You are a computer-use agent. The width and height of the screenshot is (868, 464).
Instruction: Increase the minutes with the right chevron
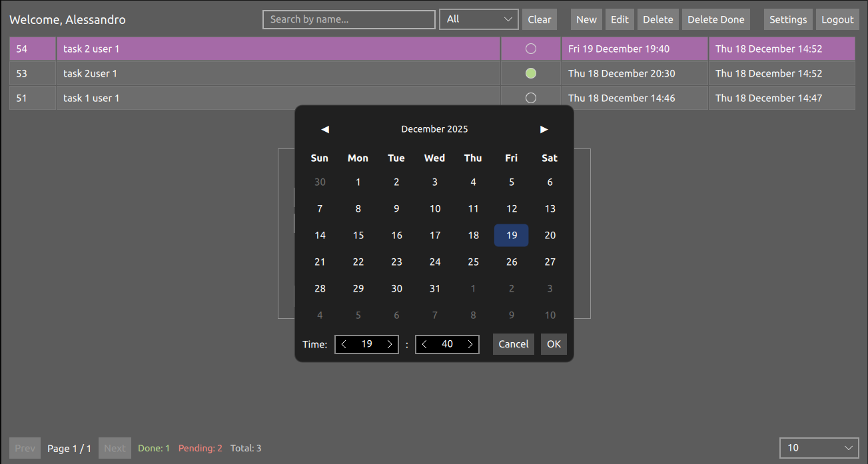(470, 344)
